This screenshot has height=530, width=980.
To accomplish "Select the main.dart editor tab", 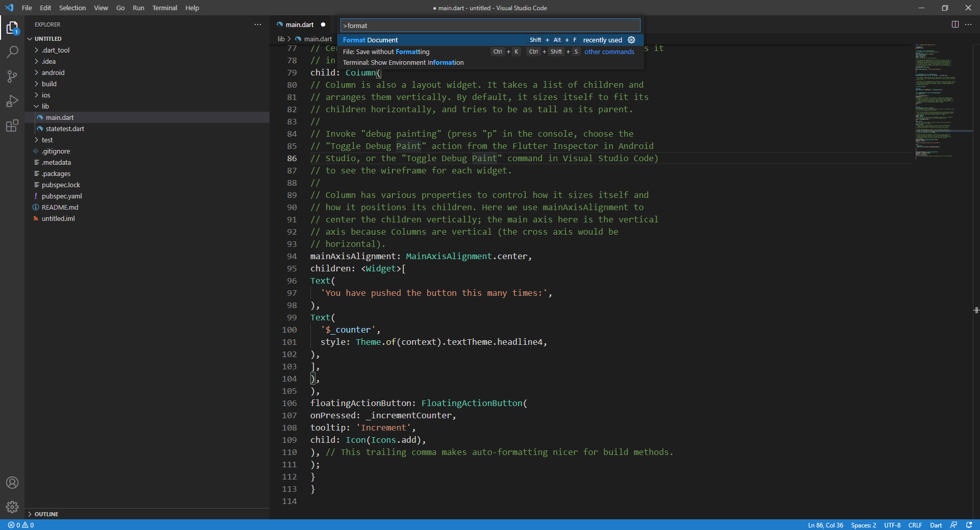I will [x=301, y=24].
